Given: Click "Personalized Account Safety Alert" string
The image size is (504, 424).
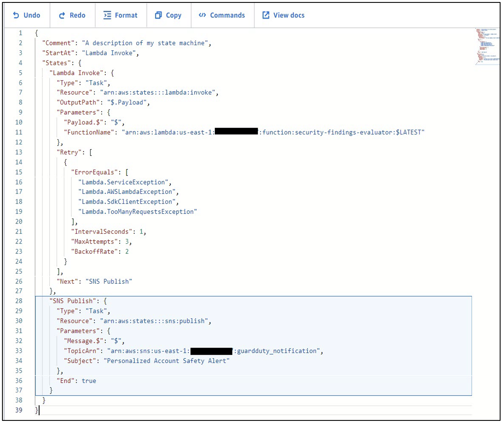Looking at the screenshot, I should click(166, 361).
